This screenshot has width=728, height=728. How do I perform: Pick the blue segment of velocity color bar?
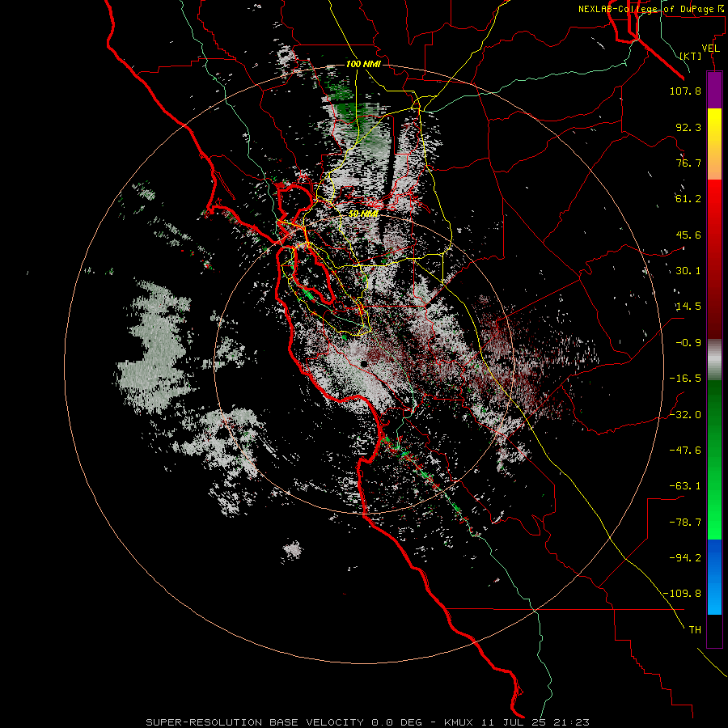[x=714, y=577]
